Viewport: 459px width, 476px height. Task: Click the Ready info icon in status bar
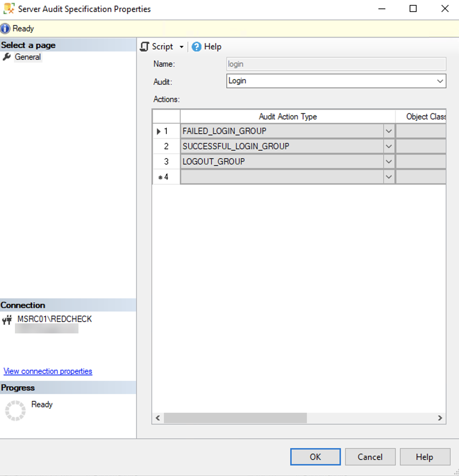5,28
